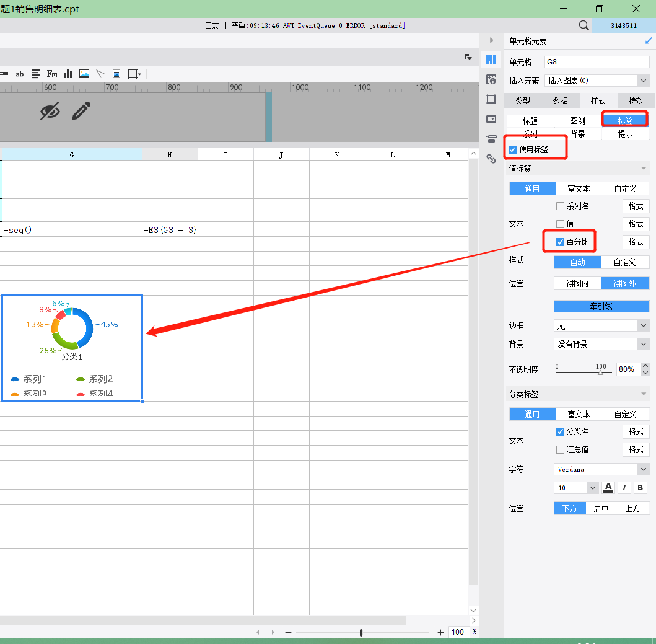Viewport: 656px width, 644px height.
Task: Click the 单元格 G8 input field
Action: (597, 62)
